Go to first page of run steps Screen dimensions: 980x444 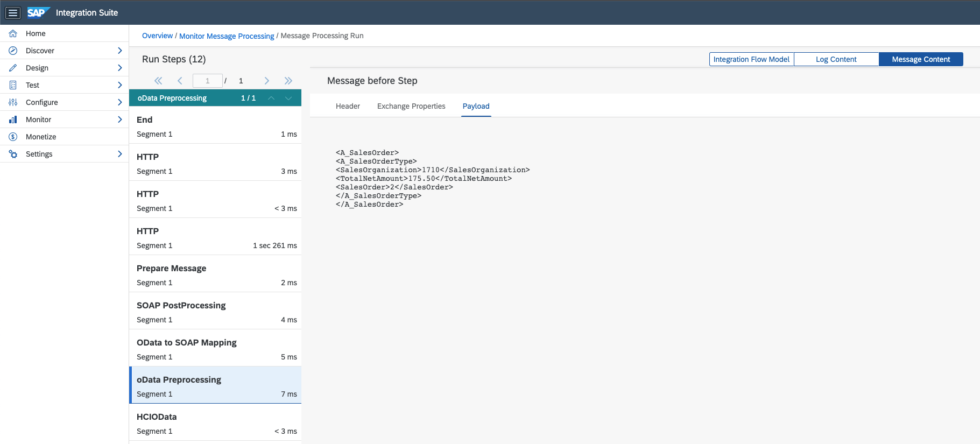pyautogui.click(x=158, y=81)
